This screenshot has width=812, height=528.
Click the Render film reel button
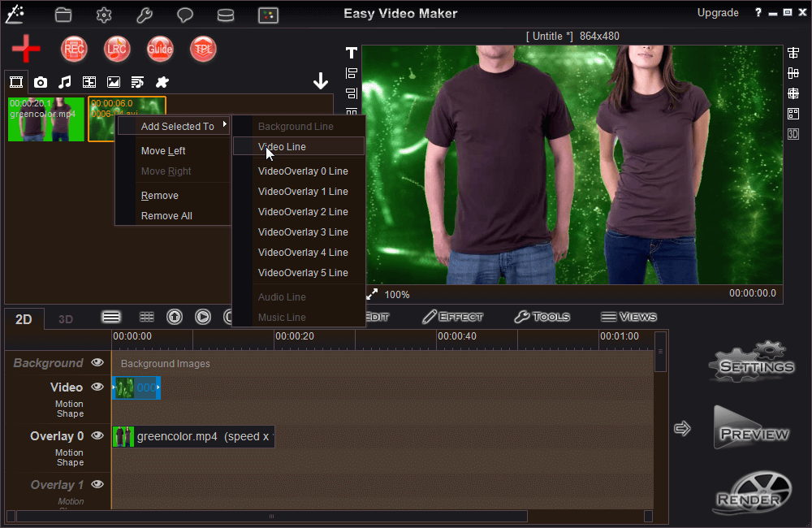point(753,493)
